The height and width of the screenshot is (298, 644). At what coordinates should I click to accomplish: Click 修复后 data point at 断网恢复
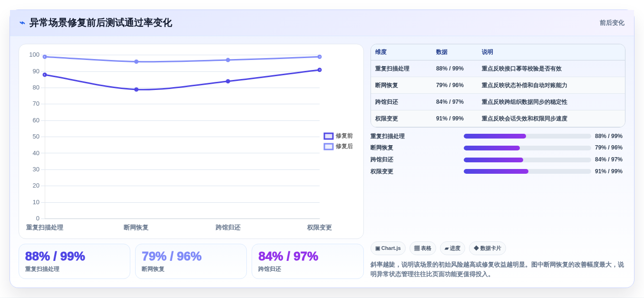click(x=136, y=61)
